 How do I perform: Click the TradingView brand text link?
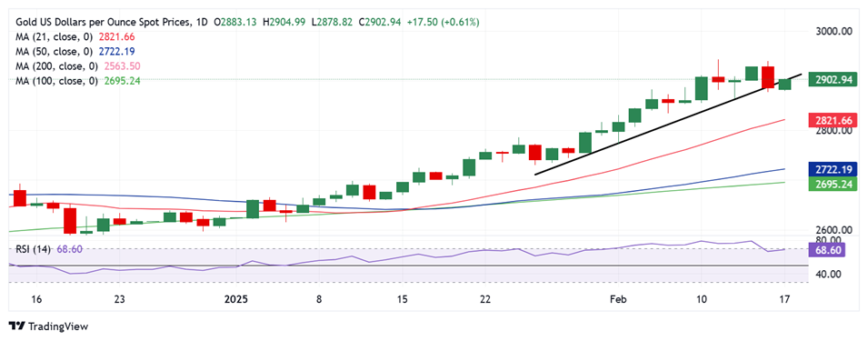point(57,326)
